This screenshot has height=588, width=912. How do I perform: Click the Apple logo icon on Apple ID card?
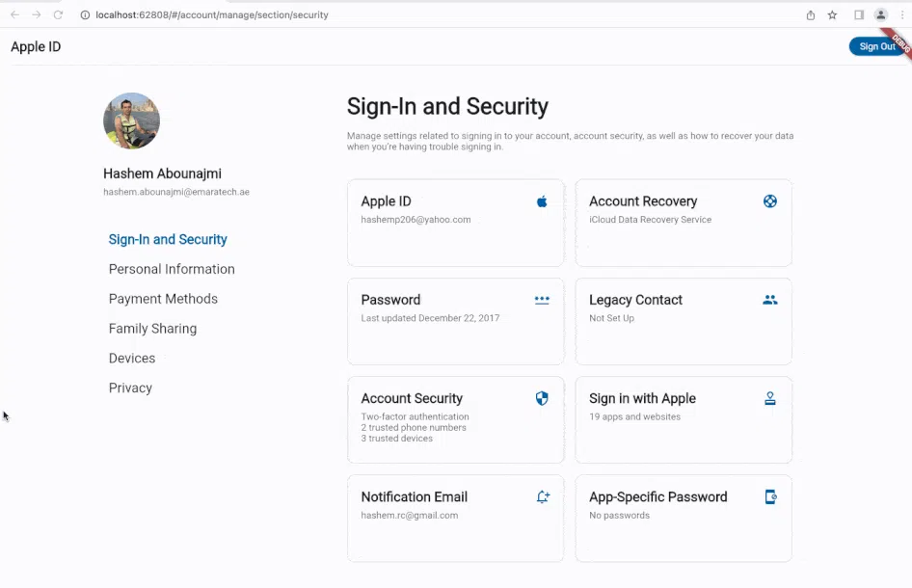point(542,201)
